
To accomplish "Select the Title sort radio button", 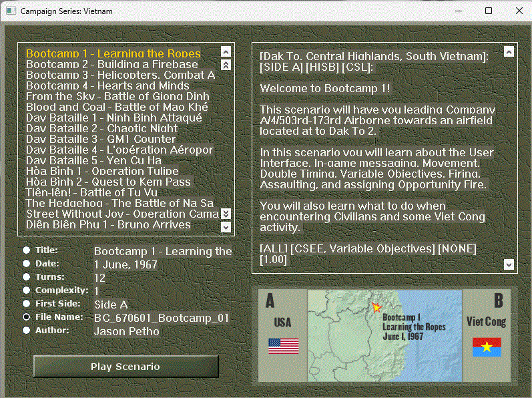I will pyautogui.click(x=27, y=250).
